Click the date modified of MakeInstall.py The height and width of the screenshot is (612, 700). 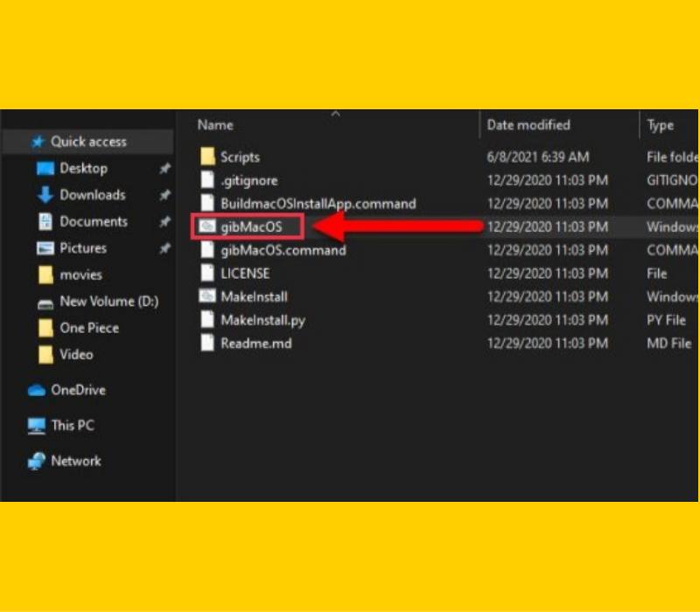pyautogui.click(x=548, y=320)
